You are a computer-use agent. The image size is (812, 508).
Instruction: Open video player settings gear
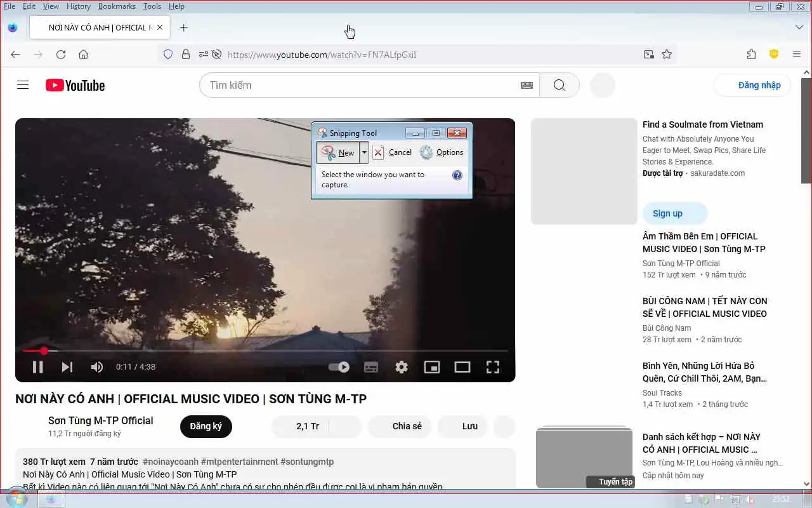point(402,367)
